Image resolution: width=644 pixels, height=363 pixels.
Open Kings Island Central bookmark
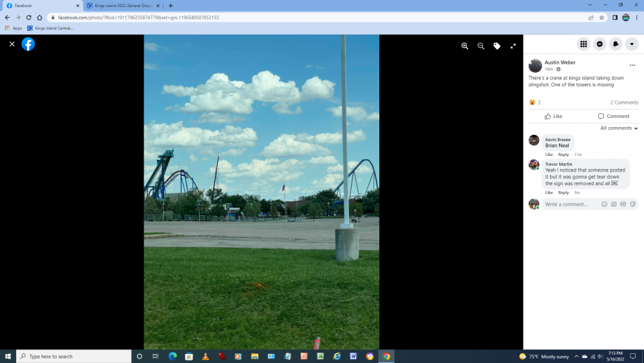point(50,28)
